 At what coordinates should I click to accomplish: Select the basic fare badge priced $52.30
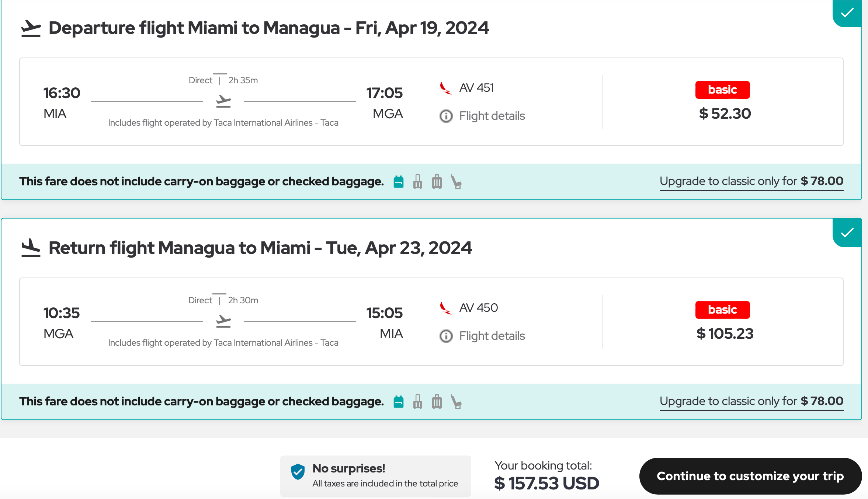click(x=722, y=90)
